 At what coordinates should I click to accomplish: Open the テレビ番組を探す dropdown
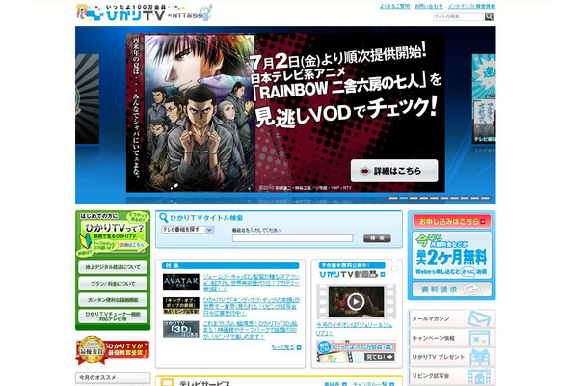[188, 230]
